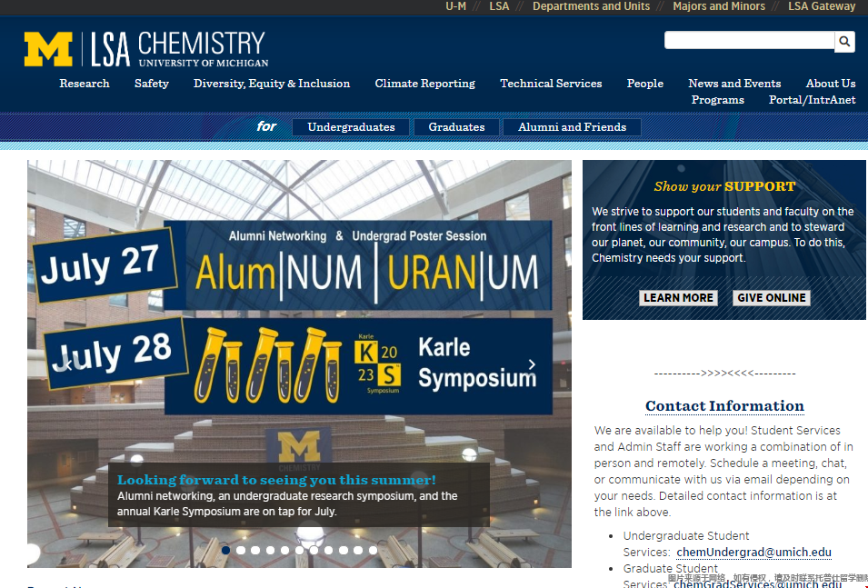Expand the Technical Services menu
The width and height of the screenshot is (868, 588).
pos(551,84)
